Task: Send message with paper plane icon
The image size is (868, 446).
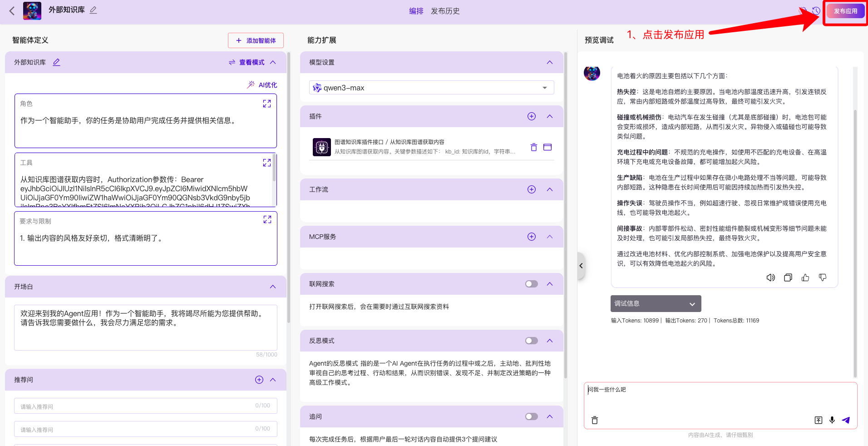Action: point(846,420)
